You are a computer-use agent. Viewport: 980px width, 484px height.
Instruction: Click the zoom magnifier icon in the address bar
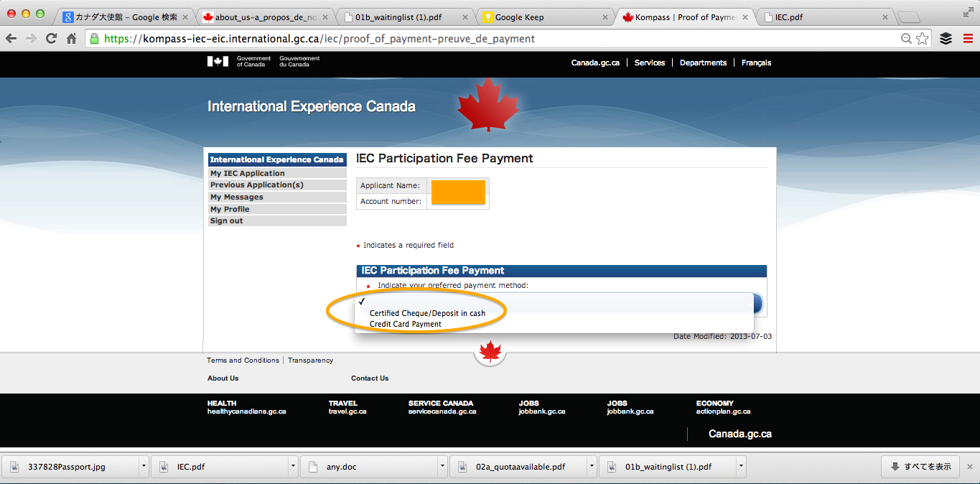click(x=907, y=39)
